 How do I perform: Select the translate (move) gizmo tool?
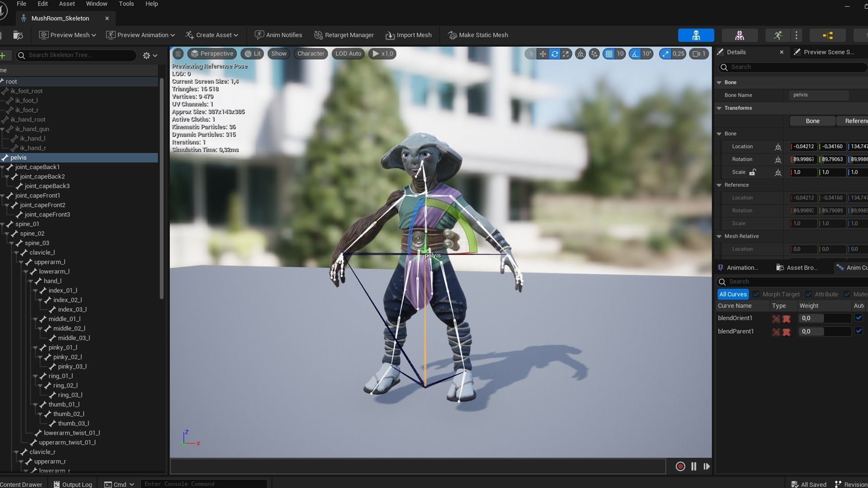[542, 54]
